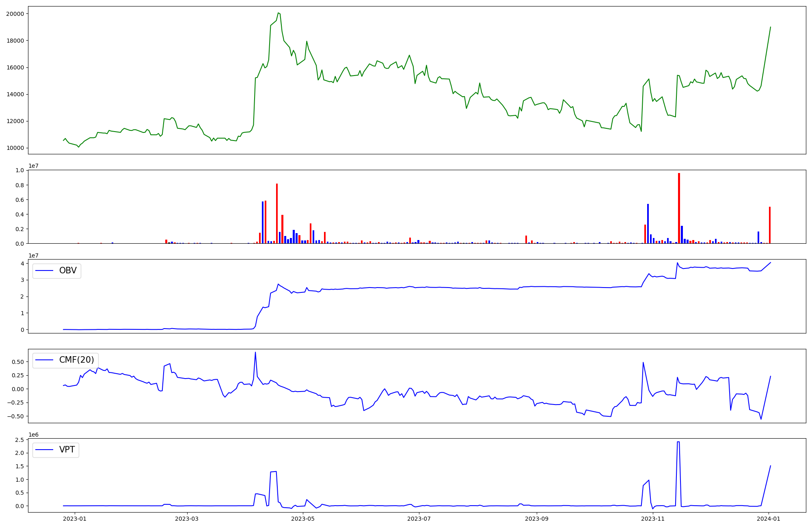Click the 2023-11 date tick label

tap(653, 518)
